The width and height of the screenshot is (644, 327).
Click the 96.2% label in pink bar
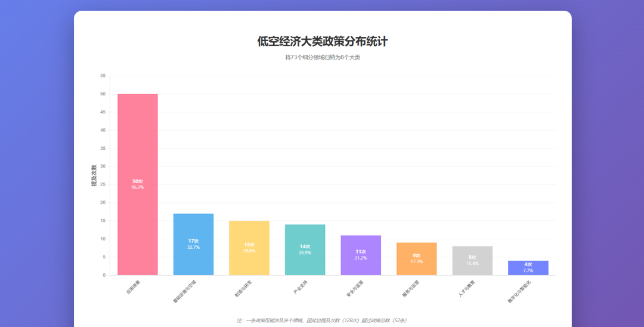(x=138, y=187)
